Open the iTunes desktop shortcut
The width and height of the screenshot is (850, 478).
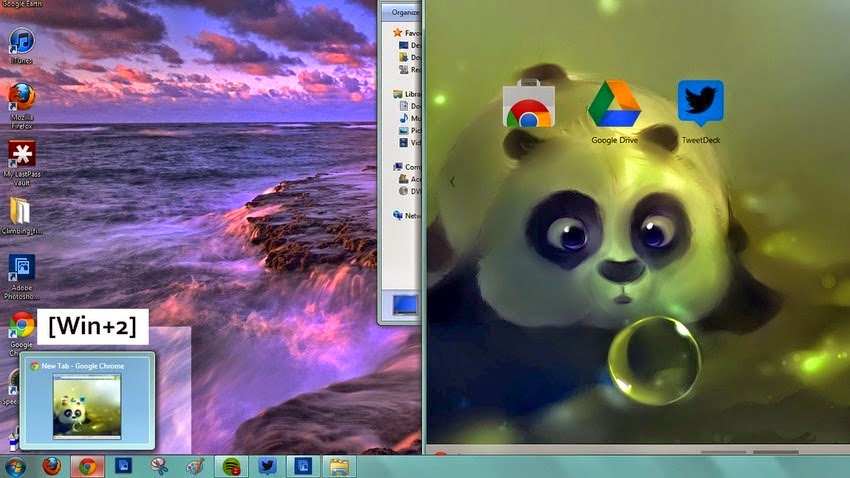pyautogui.click(x=22, y=46)
